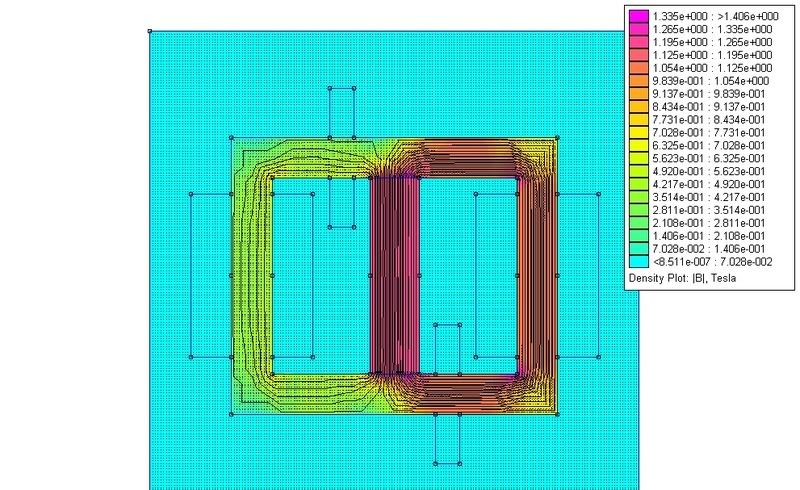Click the coil rectangle outside the left leg
The width and height of the screenshot is (800, 490).
[x=211, y=276]
